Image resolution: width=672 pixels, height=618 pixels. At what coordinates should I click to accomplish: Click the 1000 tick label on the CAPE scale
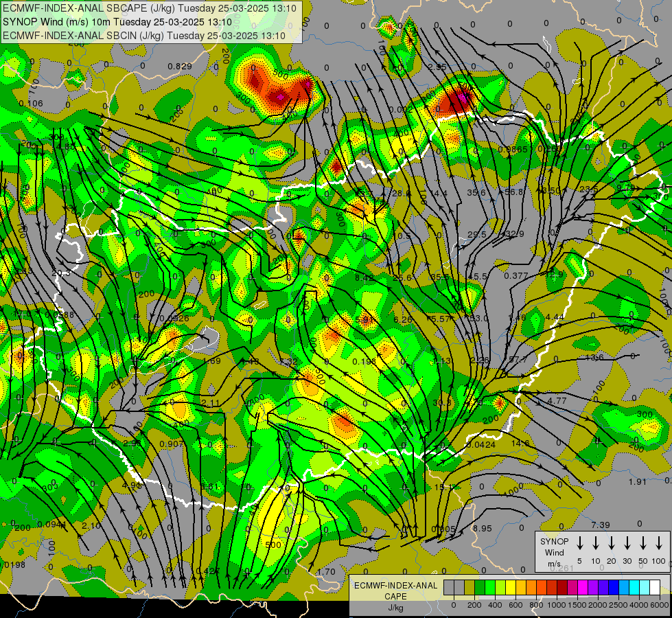tap(557, 605)
